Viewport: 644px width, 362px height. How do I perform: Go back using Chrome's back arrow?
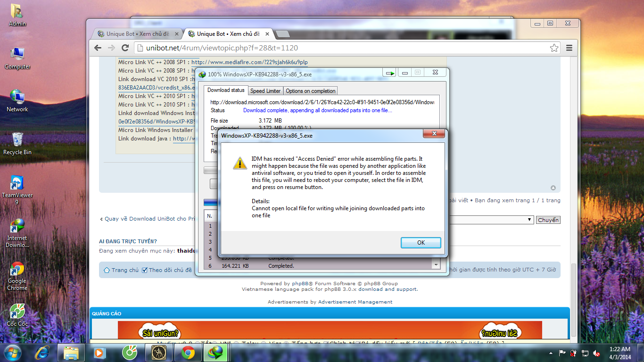(x=98, y=48)
